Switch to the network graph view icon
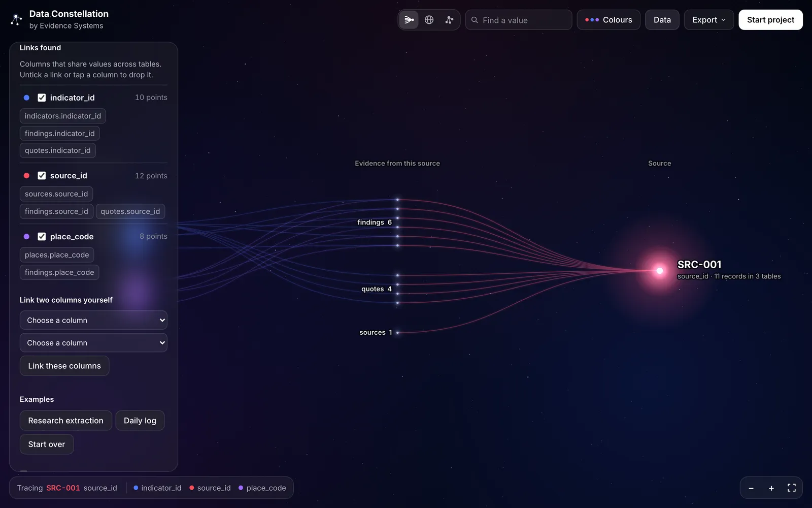Screen dimensions: 812x508 (x=449, y=20)
